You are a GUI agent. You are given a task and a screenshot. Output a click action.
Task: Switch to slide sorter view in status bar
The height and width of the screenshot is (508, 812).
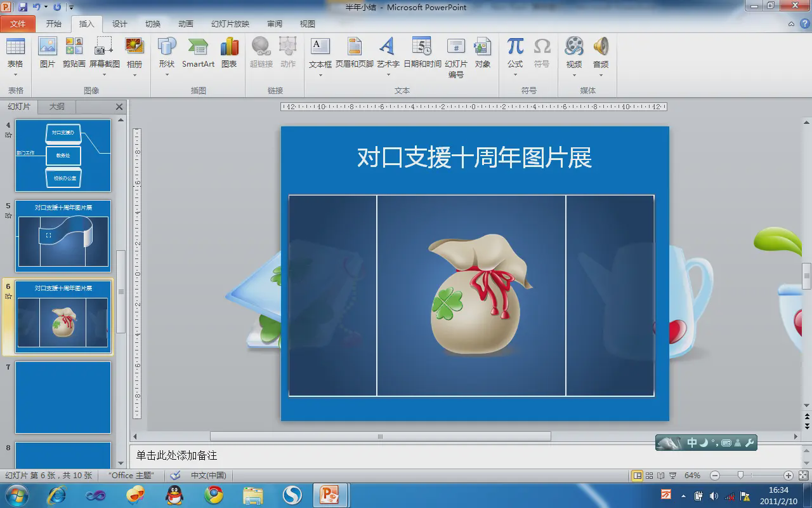tap(650, 476)
